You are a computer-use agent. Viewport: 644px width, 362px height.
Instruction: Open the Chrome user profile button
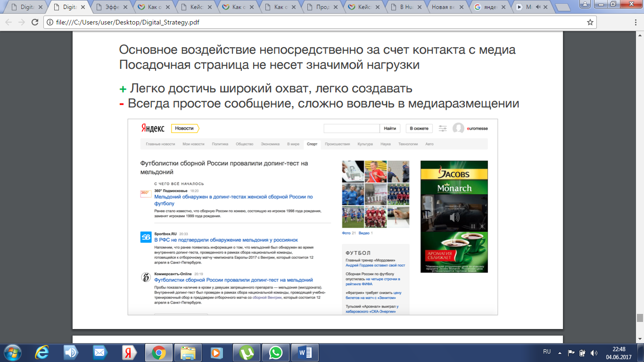coord(584,4)
